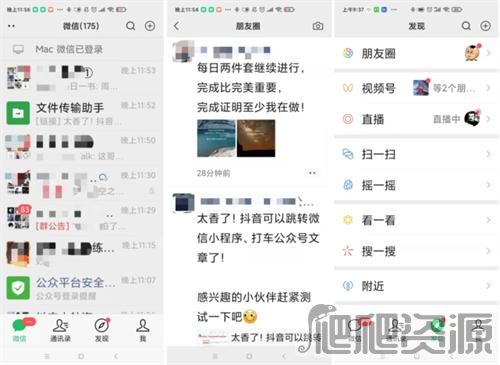The height and width of the screenshot is (365, 500).
Task: Tap the 附近 location icon
Action: (348, 286)
